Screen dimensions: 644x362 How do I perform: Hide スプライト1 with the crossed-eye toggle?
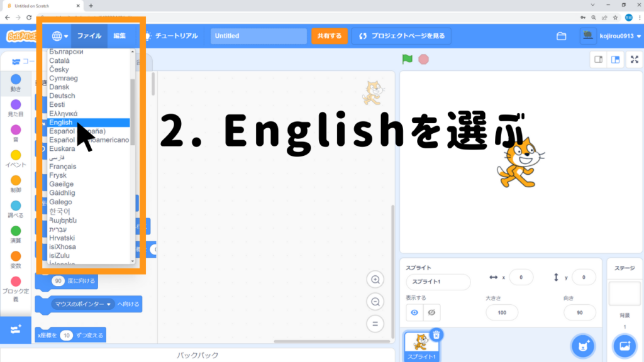(433, 312)
